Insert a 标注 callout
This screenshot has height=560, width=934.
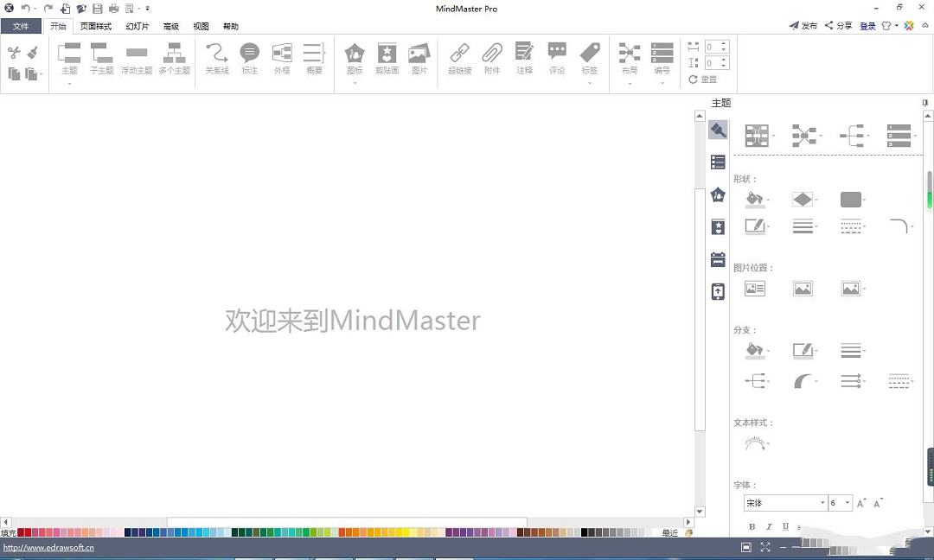coord(250,58)
